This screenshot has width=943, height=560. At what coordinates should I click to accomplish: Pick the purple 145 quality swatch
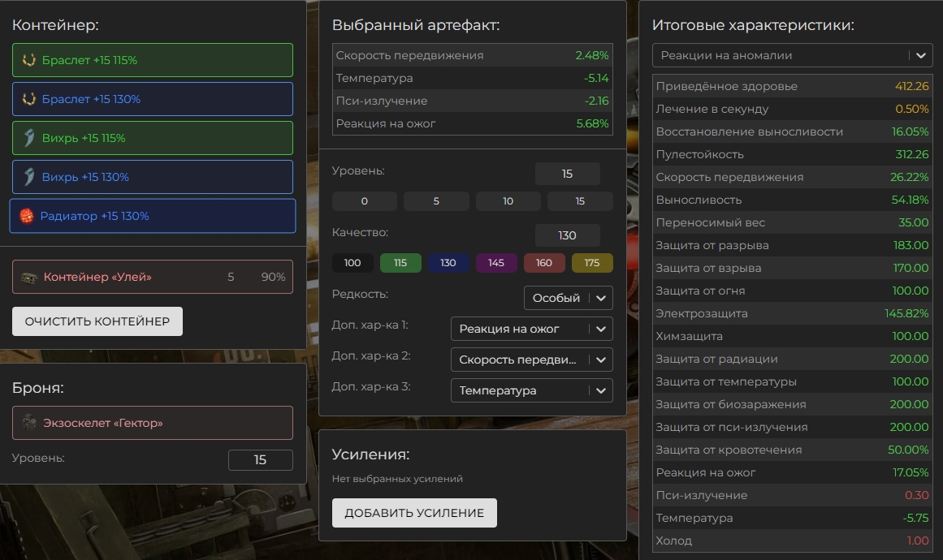496,263
